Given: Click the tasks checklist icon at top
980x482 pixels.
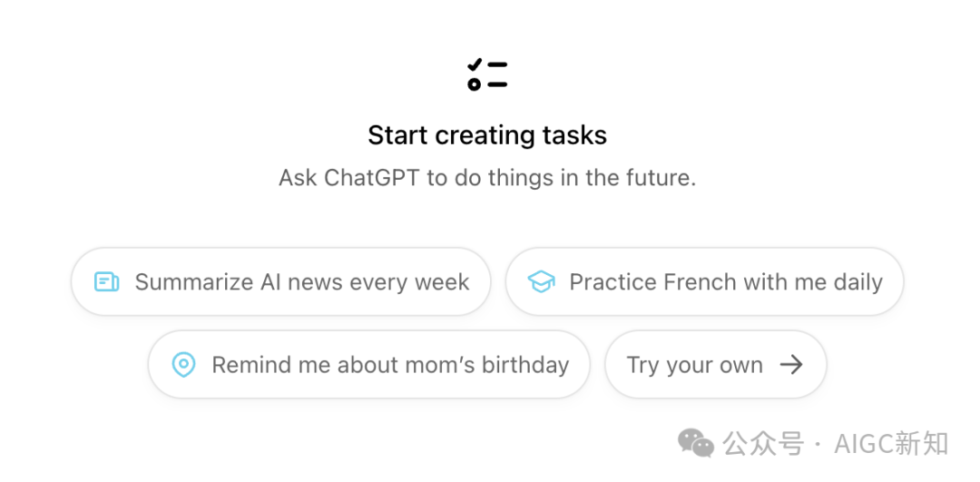Looking at the screenshot, I should pos(487,74).
